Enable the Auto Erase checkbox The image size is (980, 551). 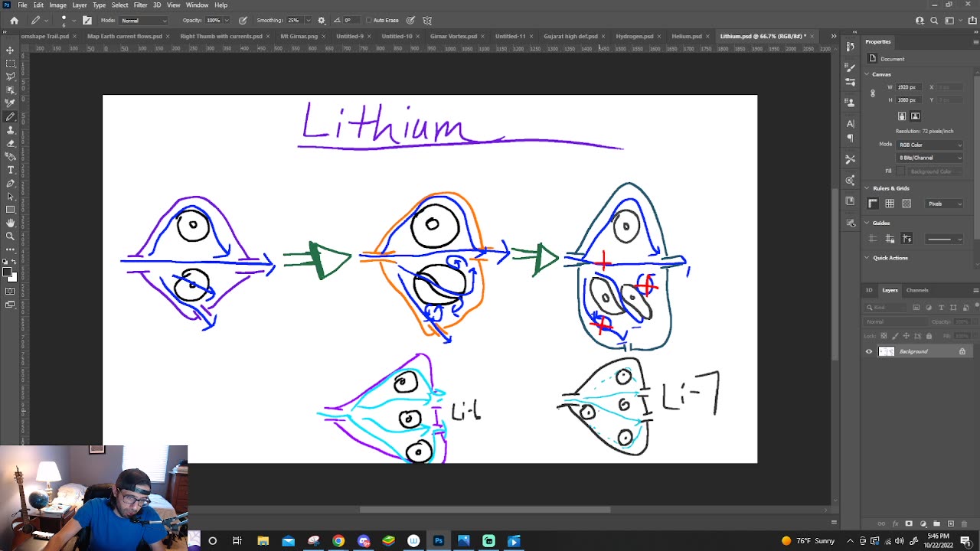[369, 21]
